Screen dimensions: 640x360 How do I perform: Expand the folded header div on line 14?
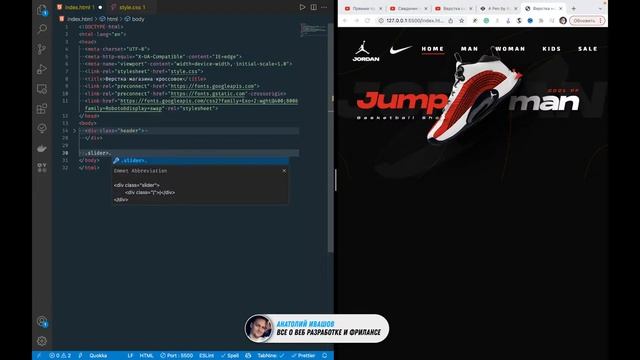pyautogui.click(x=74, y=131)
